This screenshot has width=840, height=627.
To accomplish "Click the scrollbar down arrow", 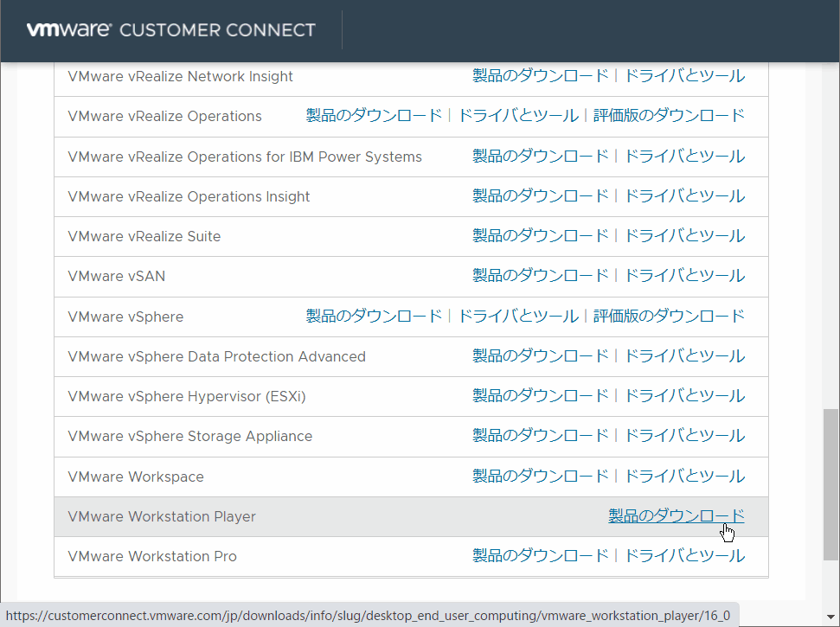I will [831, 616].
